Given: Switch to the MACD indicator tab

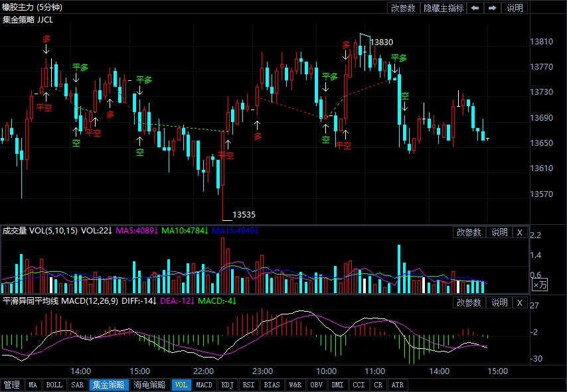Looking at the screenshot, I should pyautogui.click(x=204, y=385).
